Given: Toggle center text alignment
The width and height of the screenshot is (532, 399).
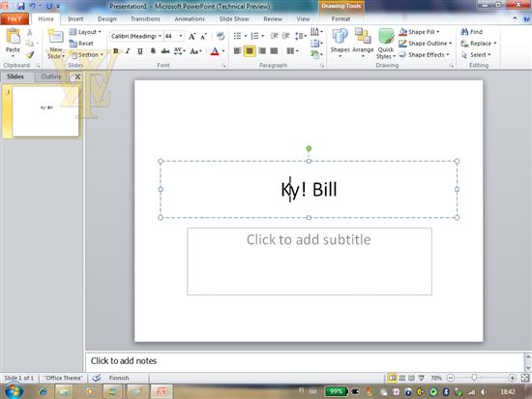Looking at the screenshot, I should tap(250, 51).
